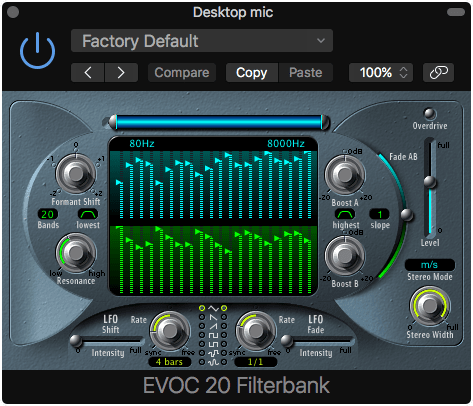Screen dimensions: 473x406
Task: Click the Formant Shift knob
Action: [76, 174]
